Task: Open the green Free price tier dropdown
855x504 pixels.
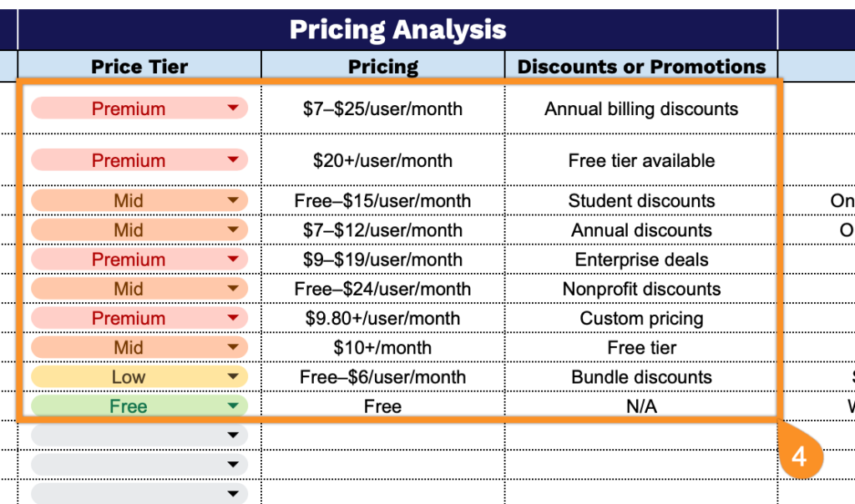Action: click(233, 406)
